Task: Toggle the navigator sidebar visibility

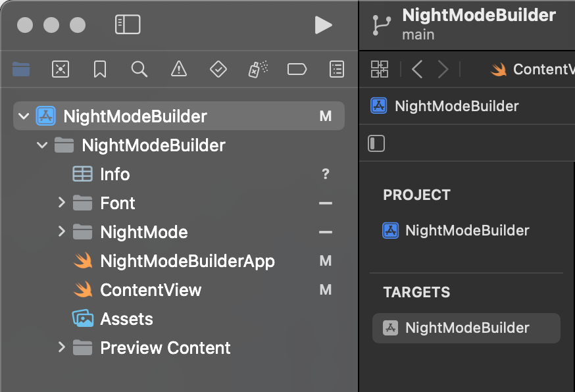Action: 128,25
